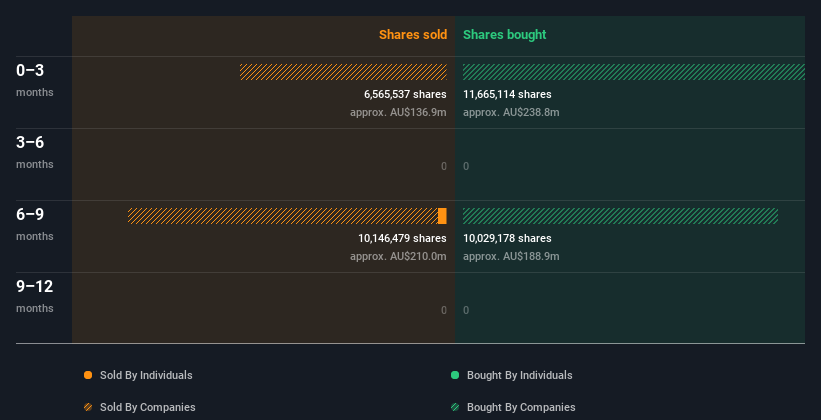Click the 6–9 months hatched green bought bar

click(x=620, y=216)
